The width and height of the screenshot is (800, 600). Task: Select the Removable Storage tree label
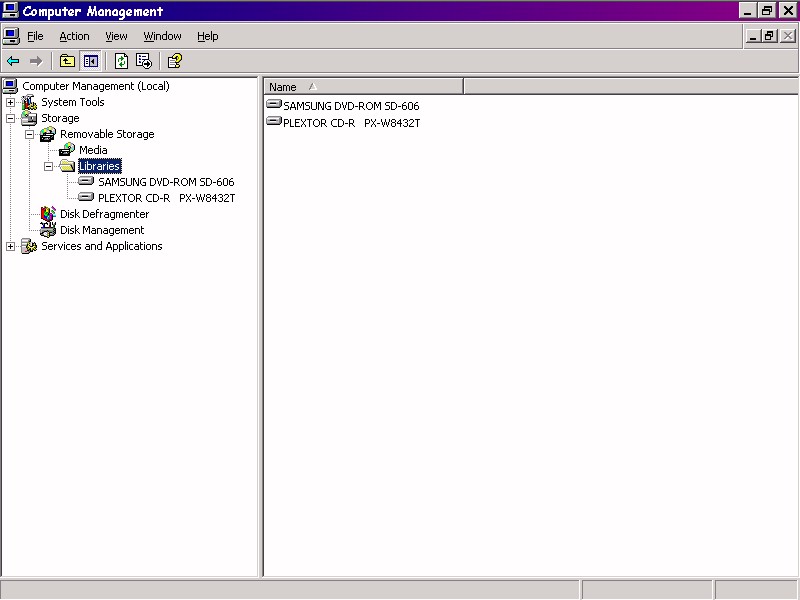click(x=107, y=134)
